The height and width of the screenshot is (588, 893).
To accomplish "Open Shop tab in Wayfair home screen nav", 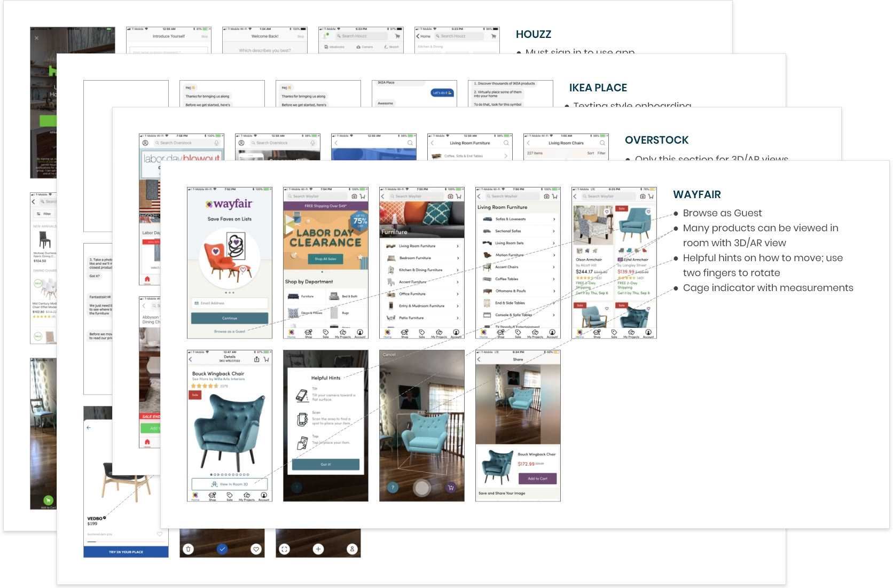I will tap(309, 334).
